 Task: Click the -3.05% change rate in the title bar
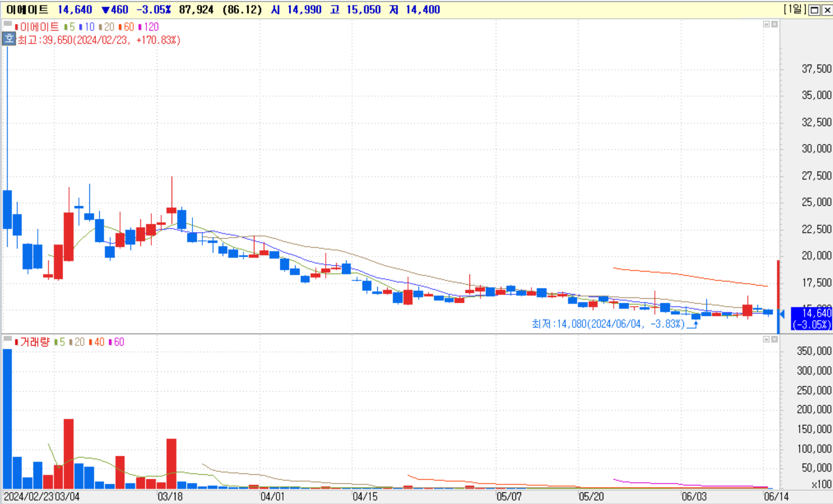click(154, 10)
